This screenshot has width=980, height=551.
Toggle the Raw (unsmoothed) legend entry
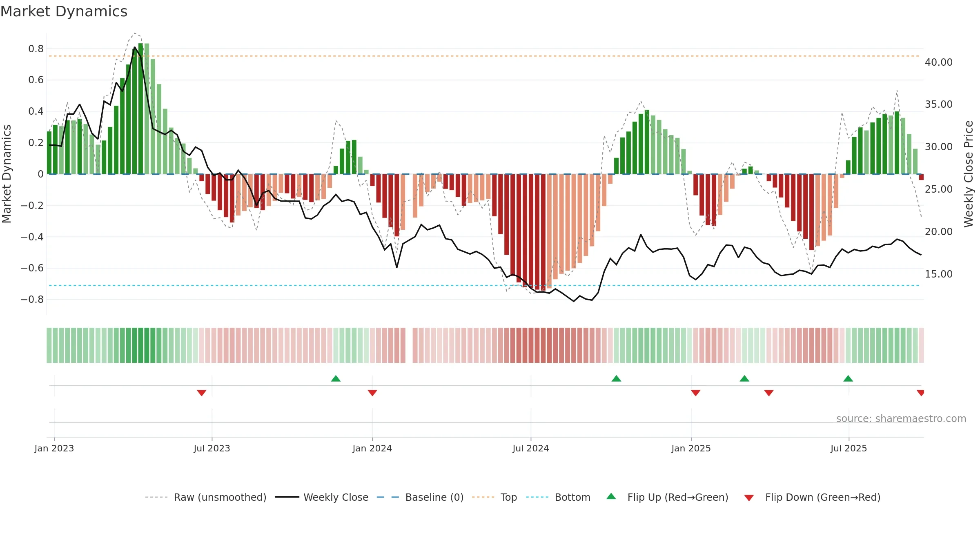click(206, 497)
